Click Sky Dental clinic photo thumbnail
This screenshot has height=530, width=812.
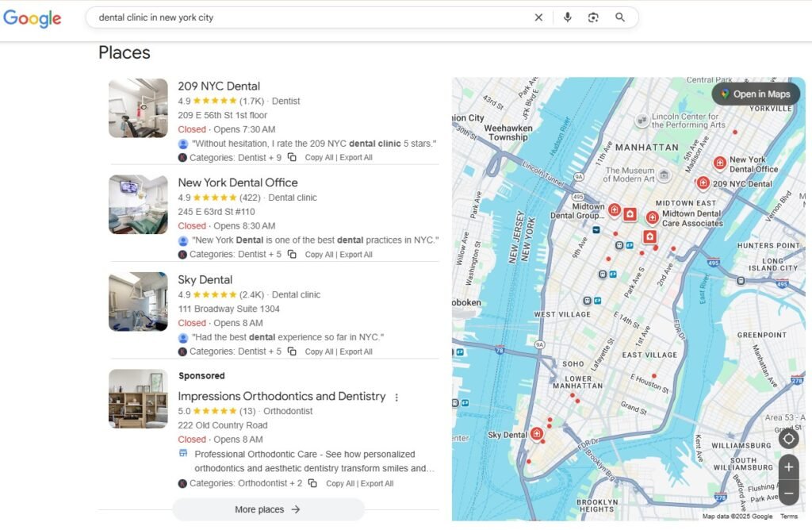point(138,301)
